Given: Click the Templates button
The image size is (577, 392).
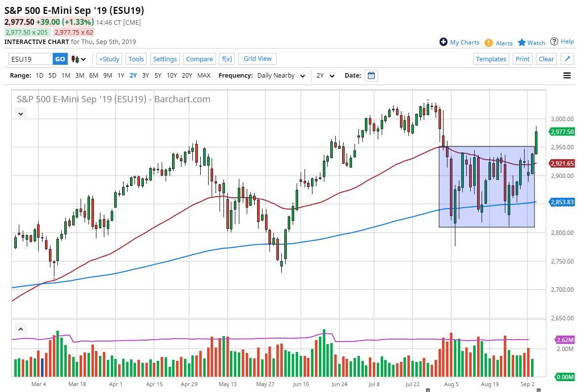Looking at the screenshot, I should [491, 58].
